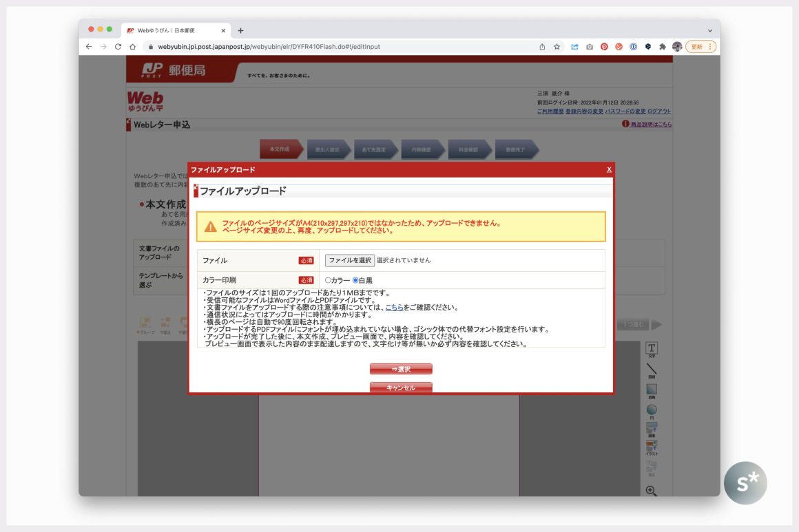799x532 pixels.
Task: Reload the page with refresh icon
Action: pos(118,47)
